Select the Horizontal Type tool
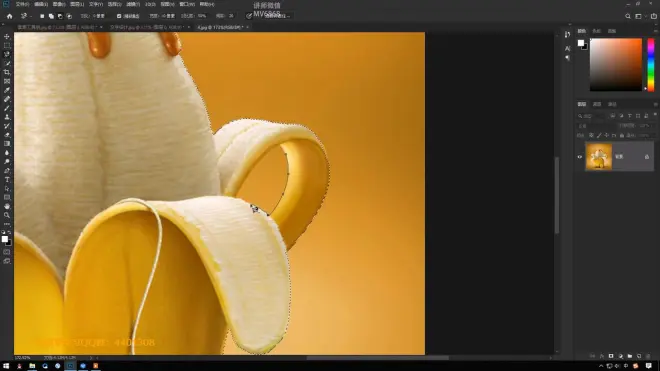Image resolution: width=660 pixels, height=371 pixels. coord(7,180)
